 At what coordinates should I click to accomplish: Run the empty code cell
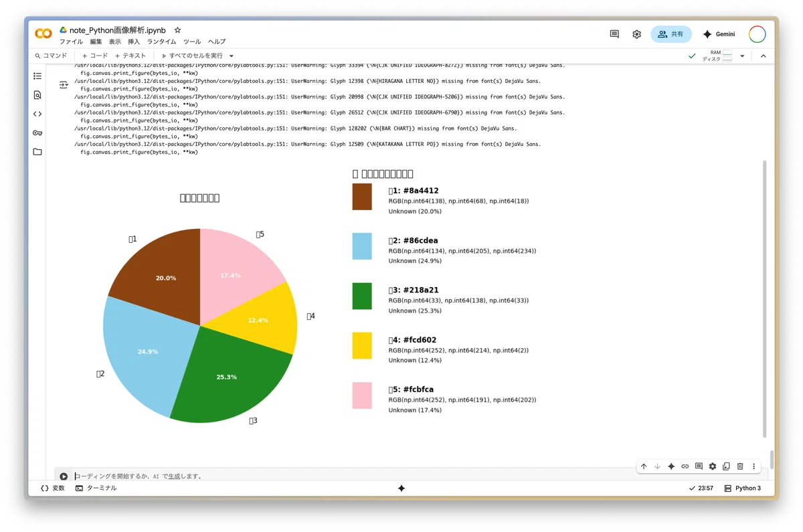64,476
